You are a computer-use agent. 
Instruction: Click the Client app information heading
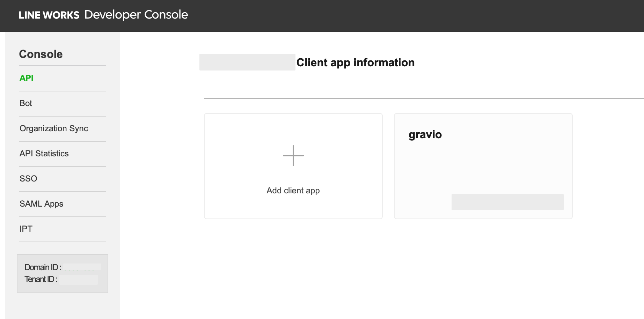[x=356, y=62]
